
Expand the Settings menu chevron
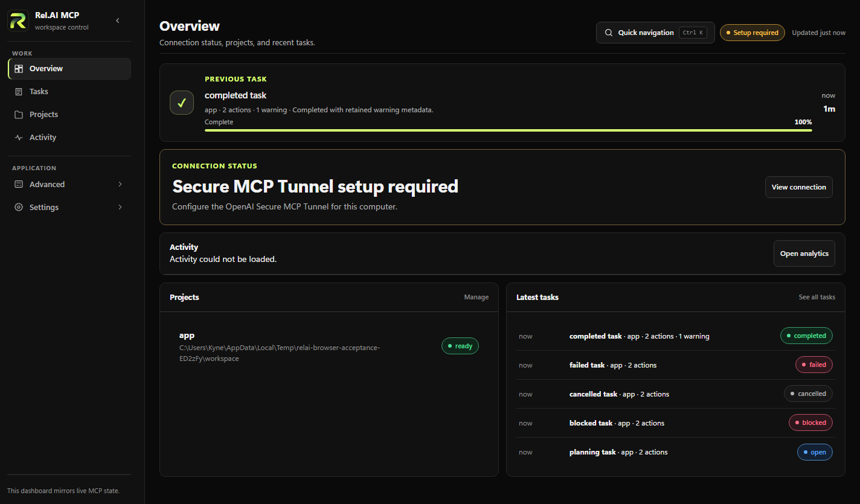pos(120,208)
